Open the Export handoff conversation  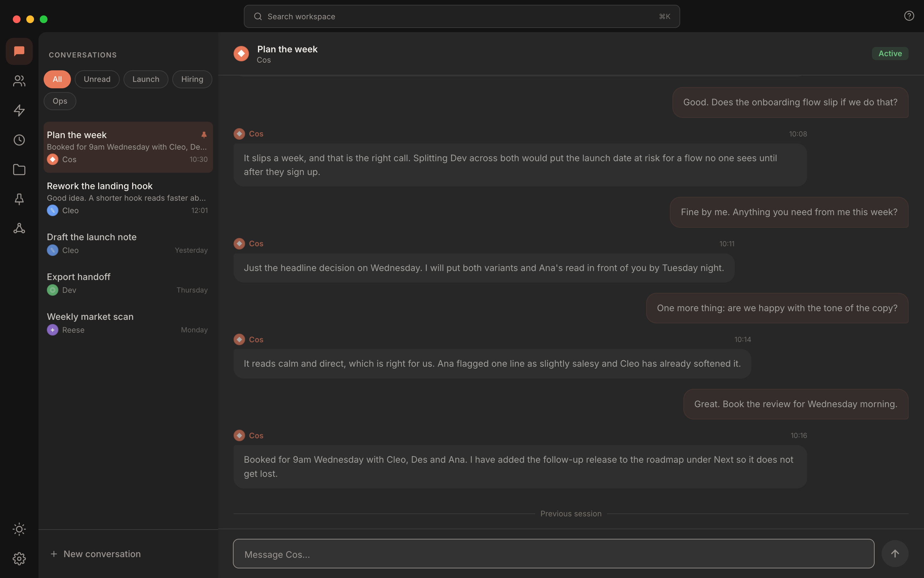[x=128, y=283]
